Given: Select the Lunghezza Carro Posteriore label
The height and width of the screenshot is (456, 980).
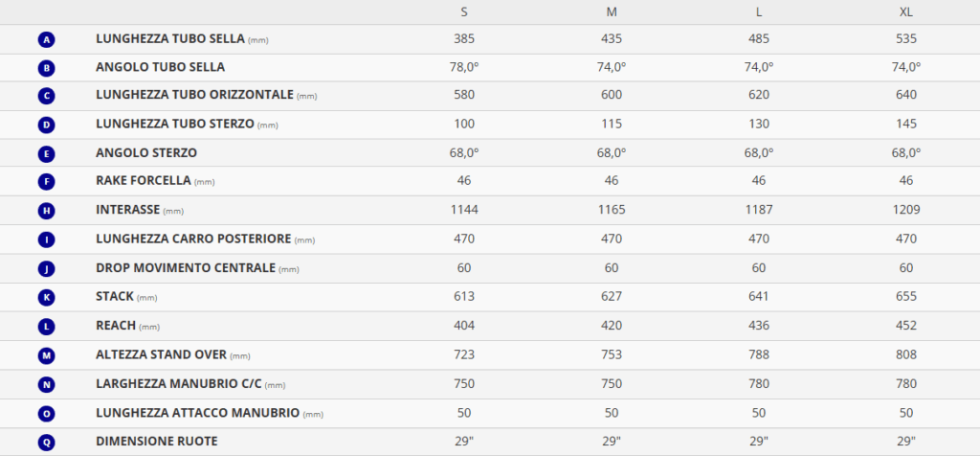Looking at the screenshot, I should (x=193, y=239).
